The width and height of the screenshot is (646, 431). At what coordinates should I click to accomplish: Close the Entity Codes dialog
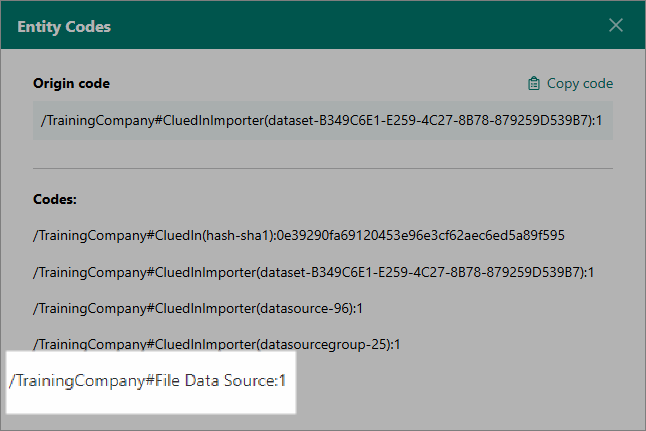pos(616,25)
